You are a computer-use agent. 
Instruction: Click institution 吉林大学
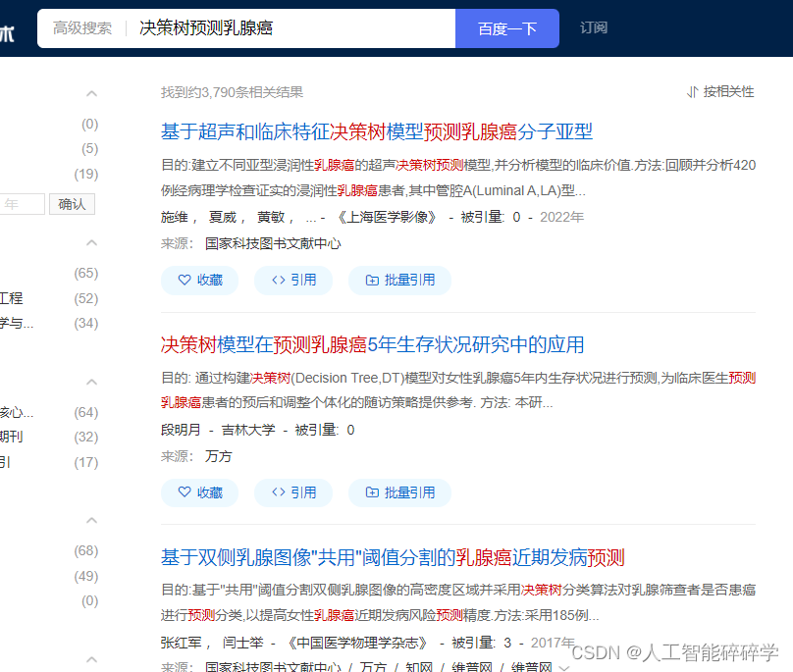[x=248, y=430]
